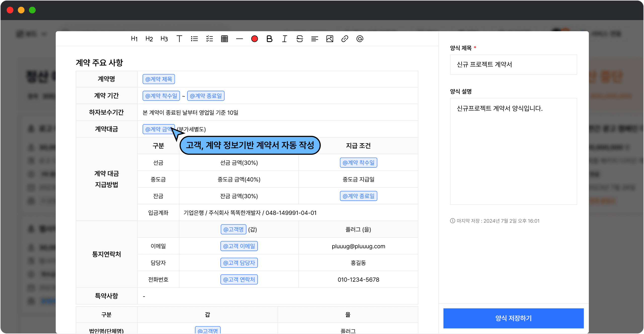The image size is (644, 334).
Task: Select the @고객 이메일 variable tag
Action: tap(239, 246)
